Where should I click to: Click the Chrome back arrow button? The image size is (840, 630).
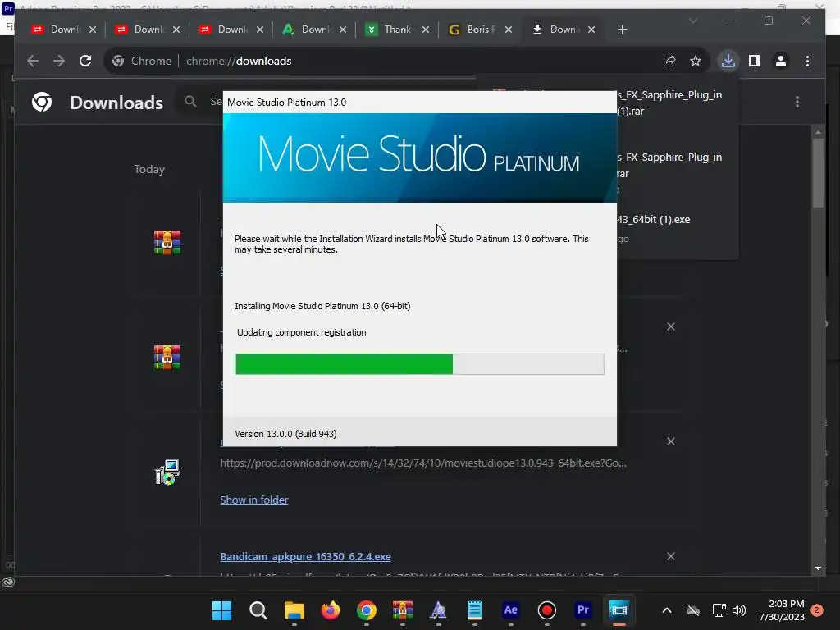[33, 61]
